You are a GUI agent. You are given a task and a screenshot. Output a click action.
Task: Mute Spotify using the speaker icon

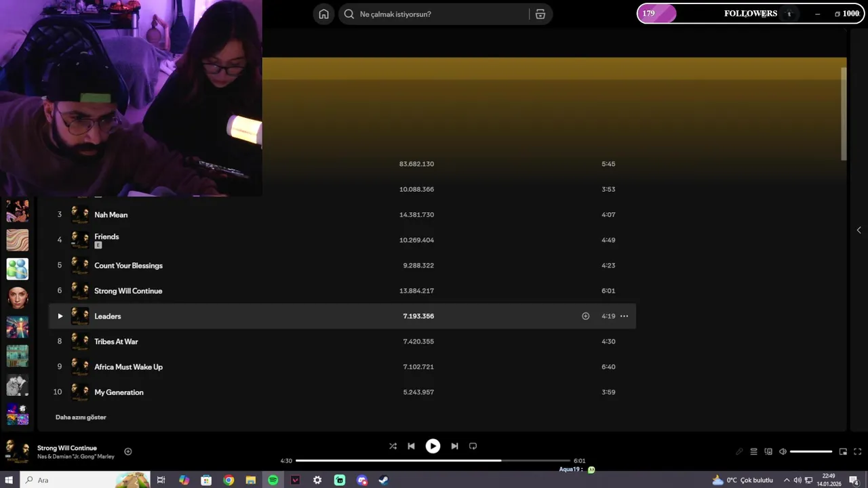[x=783, y=451]
